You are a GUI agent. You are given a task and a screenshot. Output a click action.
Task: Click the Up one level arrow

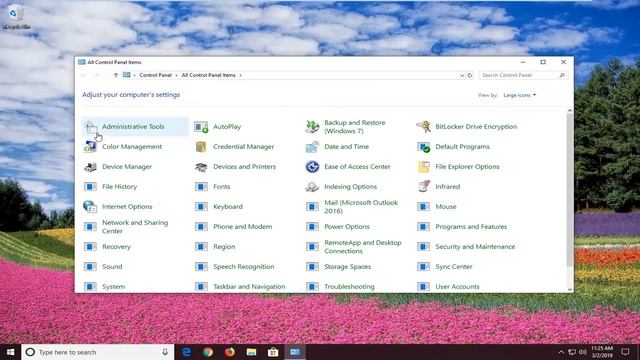coord(116,76)
